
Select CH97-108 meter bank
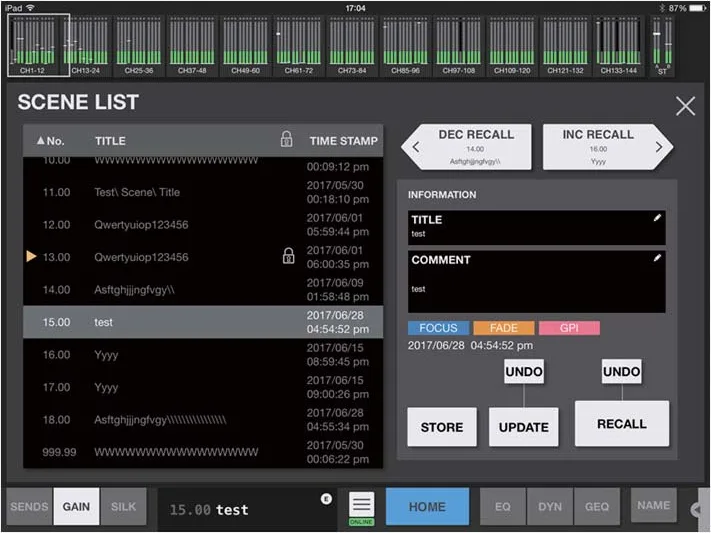[x=458, y=45]
